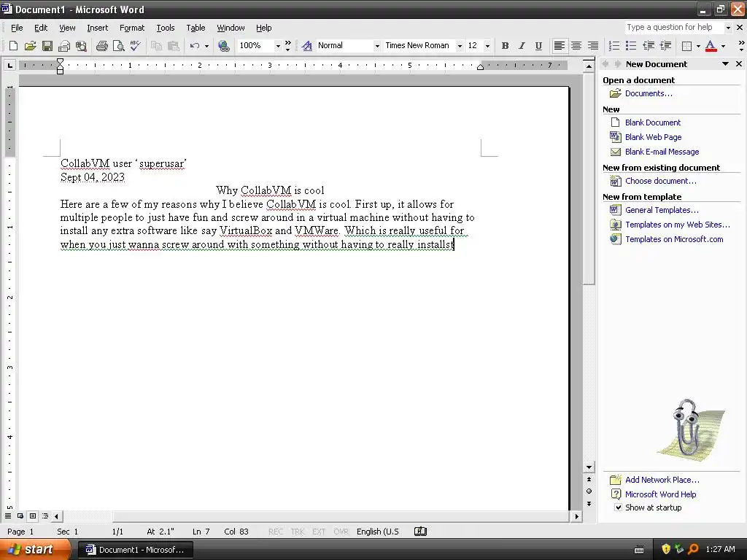Open the Table menu
747x560 pixels.
click(196, 28)
